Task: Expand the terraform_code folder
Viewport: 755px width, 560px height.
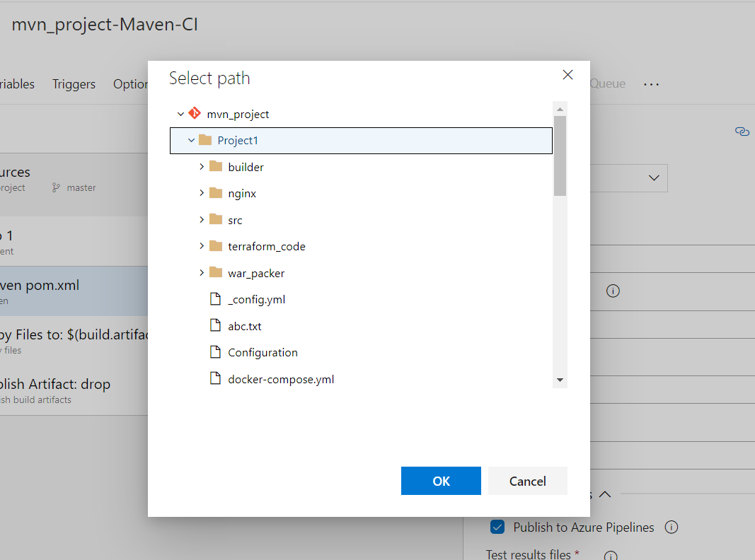Action: 202,246
